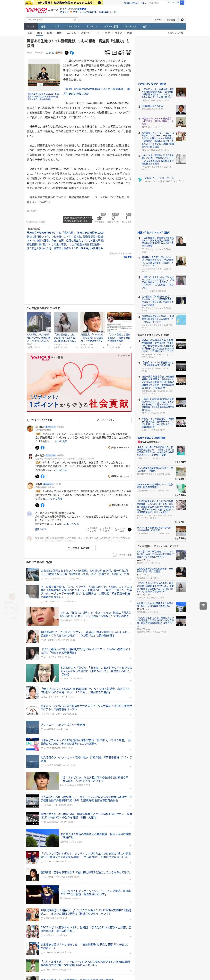Open access ranking item 1 about オルカン
The height and width of the screenshot is (980, 210).
coord(158,93)
